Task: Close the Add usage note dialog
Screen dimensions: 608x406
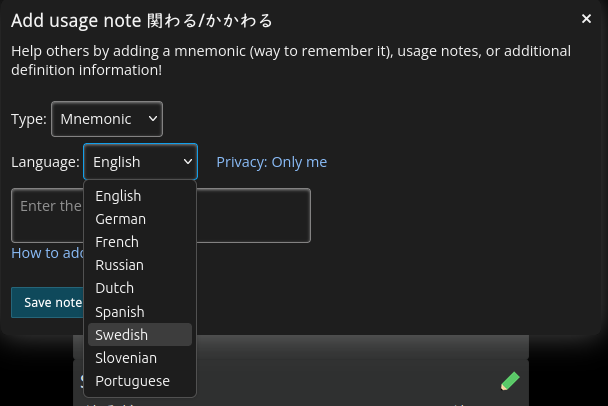Action: [x=586, y=18]
